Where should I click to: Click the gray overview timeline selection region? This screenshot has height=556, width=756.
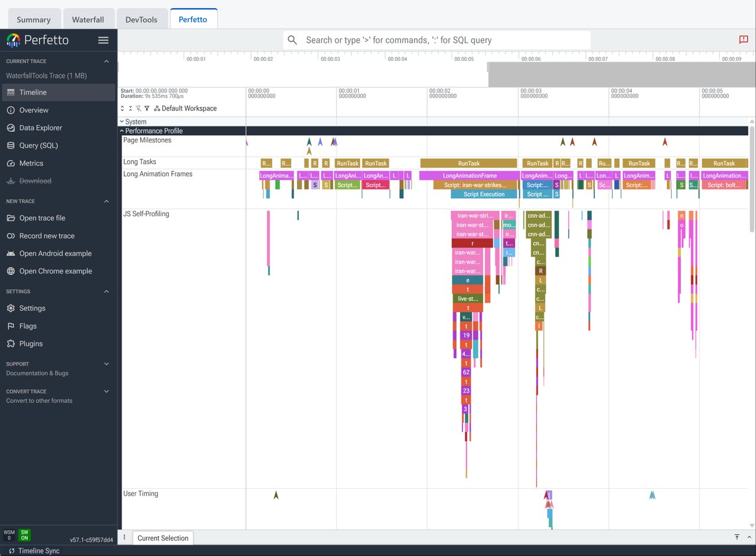pyautogui.click(x=621, y=74)
